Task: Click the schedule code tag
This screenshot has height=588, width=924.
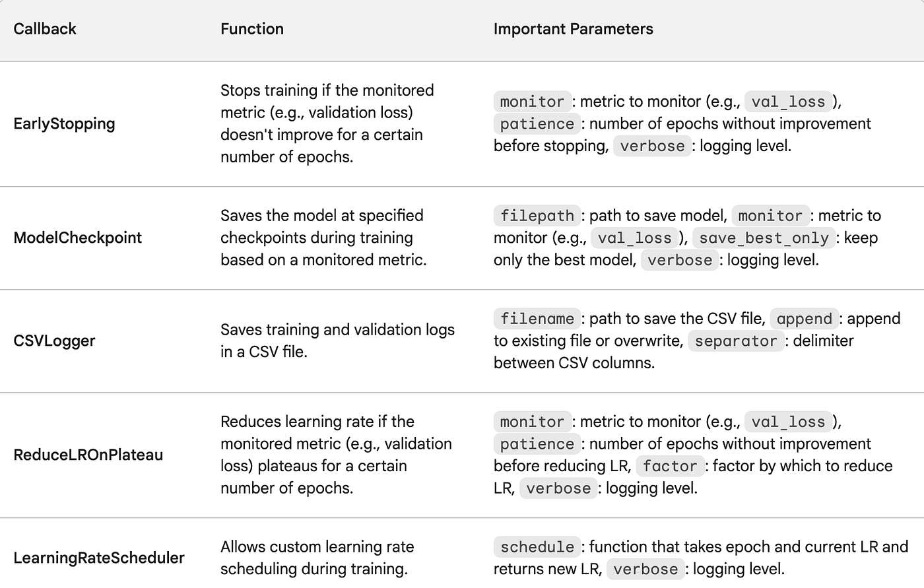Action: tap(537, 547)
